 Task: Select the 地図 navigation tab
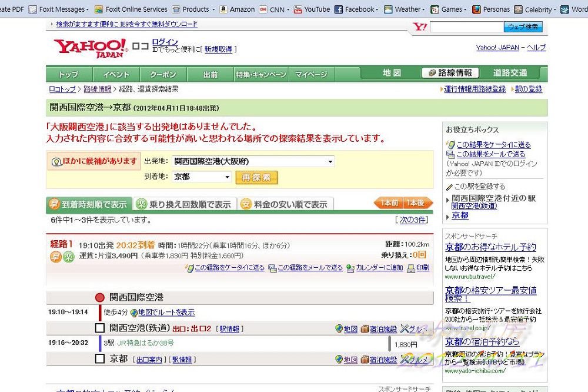click(x=392, y=73)
